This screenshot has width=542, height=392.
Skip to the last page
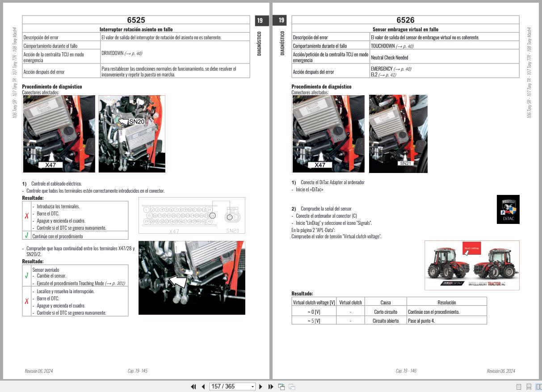[270, 386]
